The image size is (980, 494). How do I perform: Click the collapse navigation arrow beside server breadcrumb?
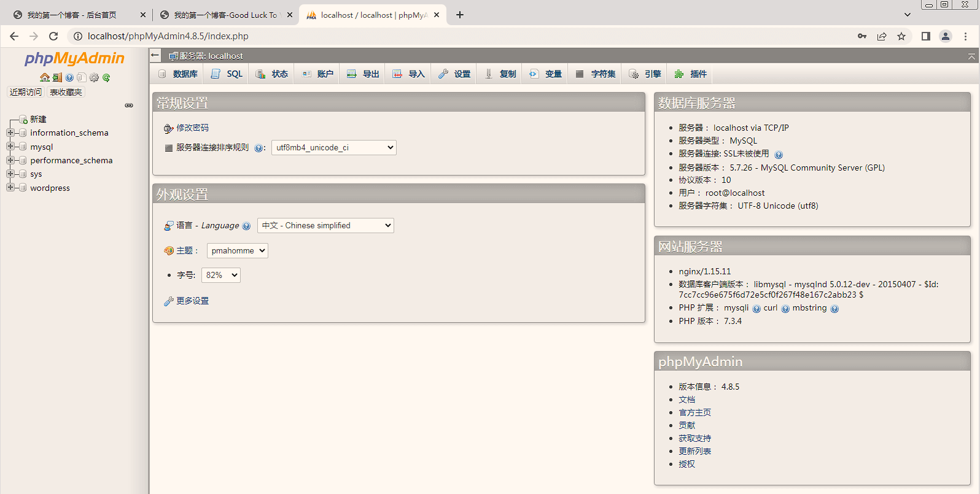coord(155,55)
